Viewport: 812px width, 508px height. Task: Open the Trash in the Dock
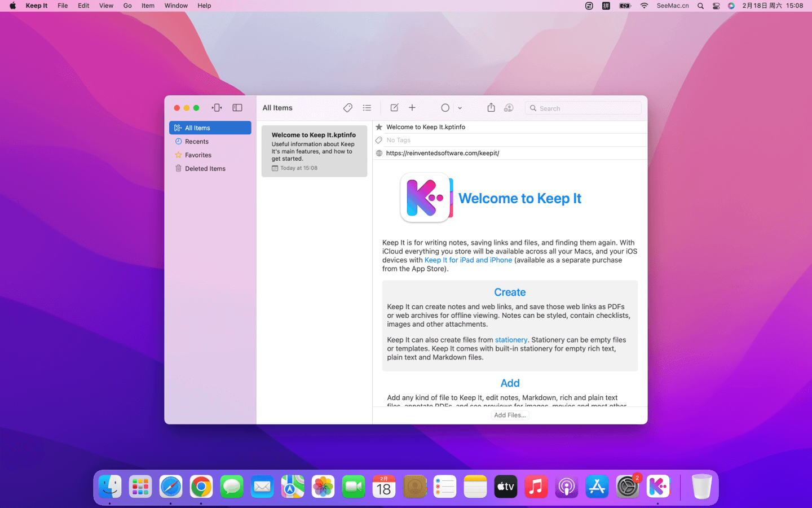point(701,487)
